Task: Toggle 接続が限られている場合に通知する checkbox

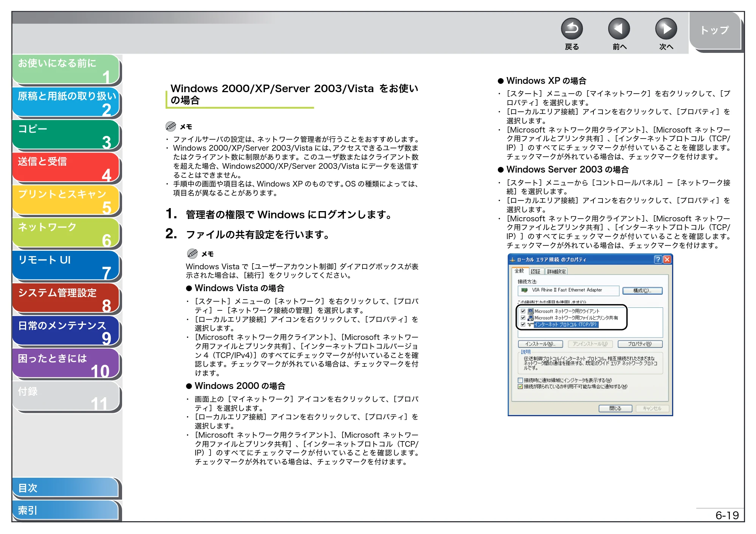Action: coord(521,386)
